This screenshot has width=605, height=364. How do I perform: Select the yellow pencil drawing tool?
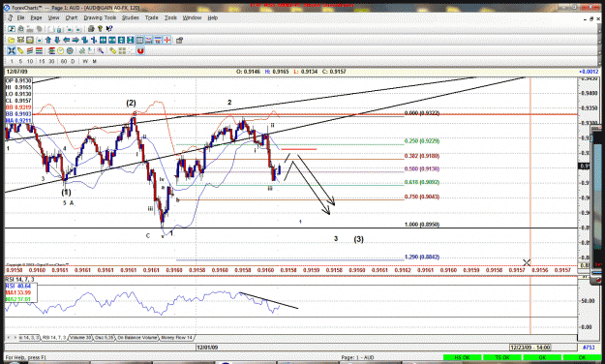[x=20, y=50]
